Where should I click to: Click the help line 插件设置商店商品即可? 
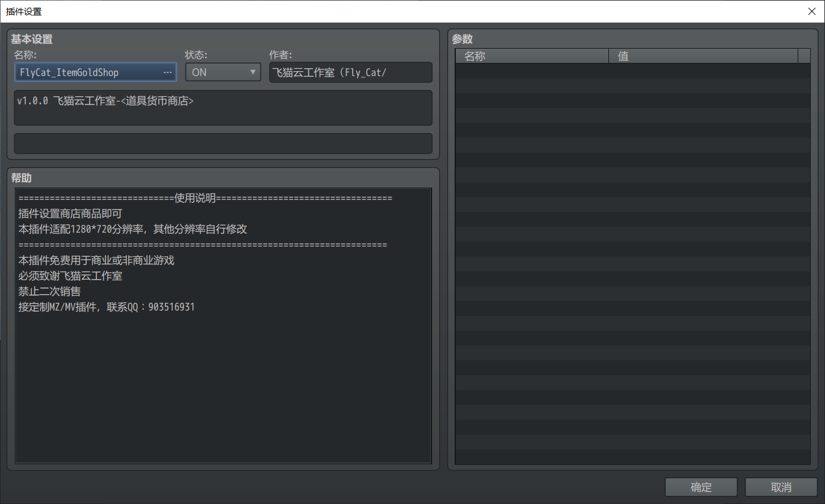coord(70,214)
